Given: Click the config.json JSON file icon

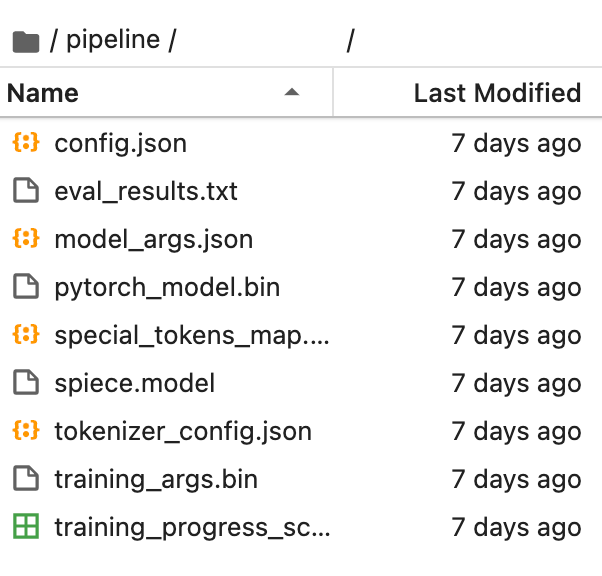Looking at the screenshot, I should pos(26,142).
